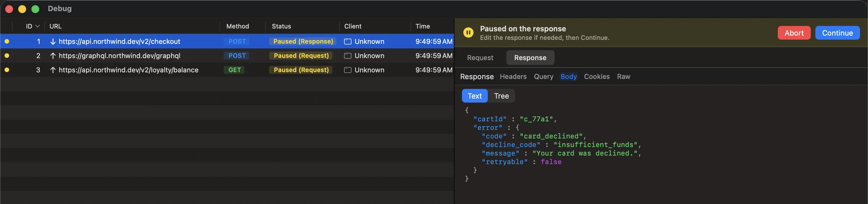Click the up arrow icon on the loyalty/balance row
This screenshot has width=868, height=204.
(x=53, y=70)
